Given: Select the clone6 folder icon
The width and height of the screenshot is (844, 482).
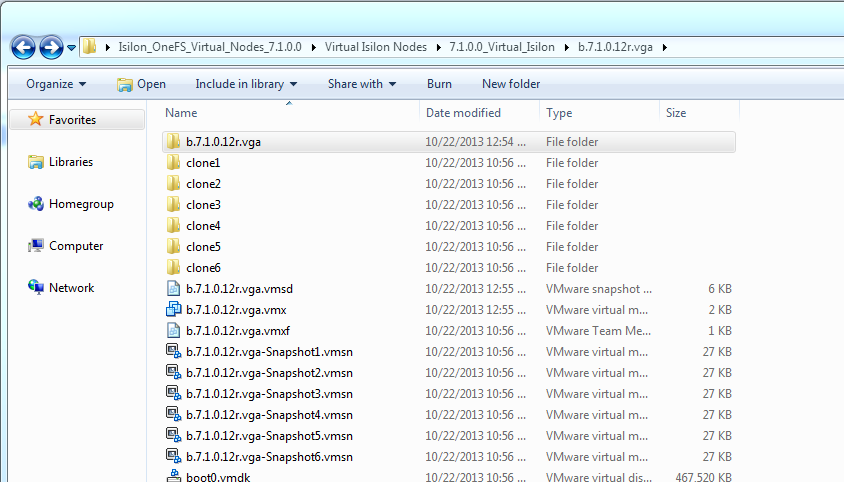Looking at the screenshot, I should pos(173,268).
